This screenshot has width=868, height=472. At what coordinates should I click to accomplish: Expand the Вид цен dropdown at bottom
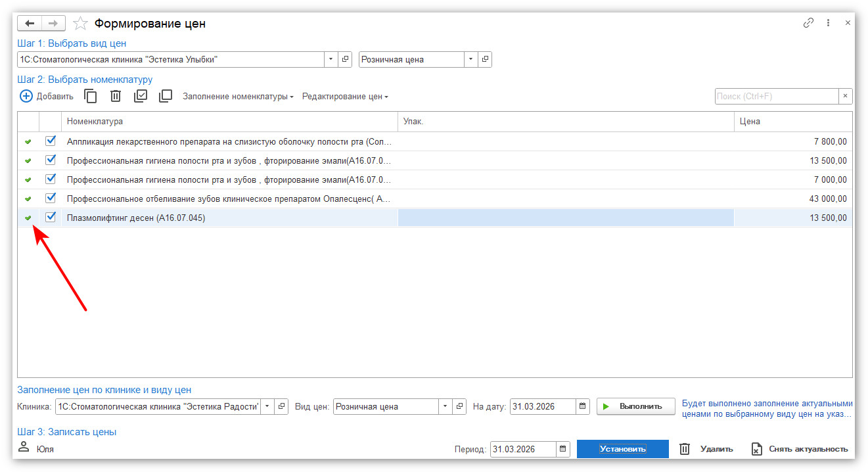click(x=445, y=406)
